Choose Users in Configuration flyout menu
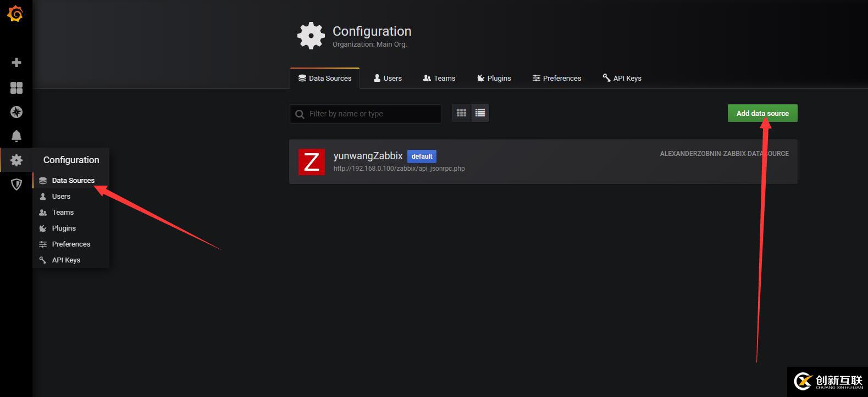 71,196
